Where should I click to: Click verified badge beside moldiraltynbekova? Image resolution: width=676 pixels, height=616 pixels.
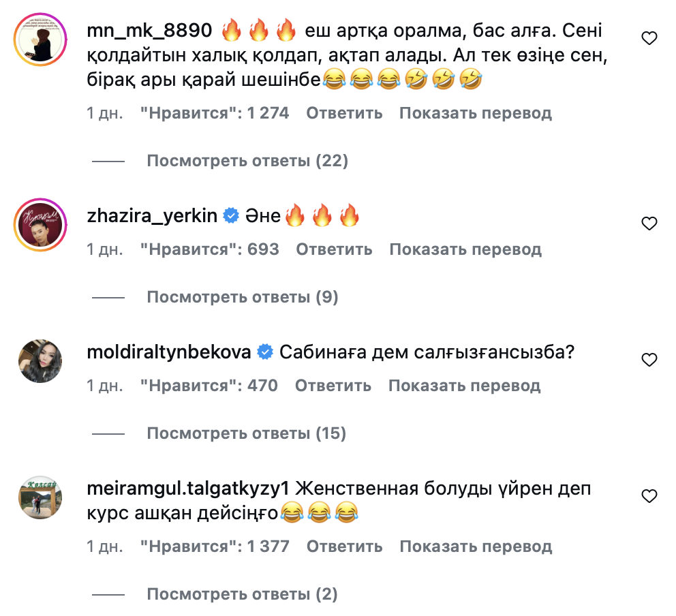(265, 352)
